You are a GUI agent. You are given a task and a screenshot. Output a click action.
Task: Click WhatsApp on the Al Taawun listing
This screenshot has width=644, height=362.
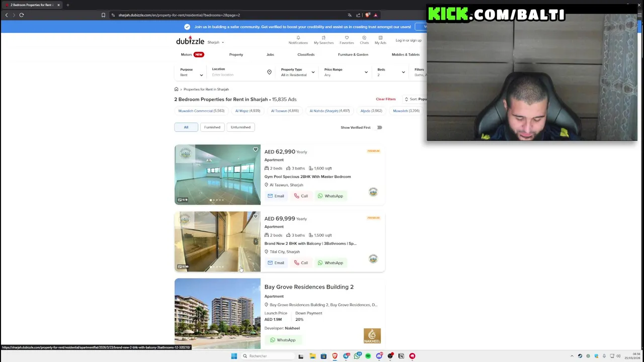pyautogui.click(x=330, y=196)
